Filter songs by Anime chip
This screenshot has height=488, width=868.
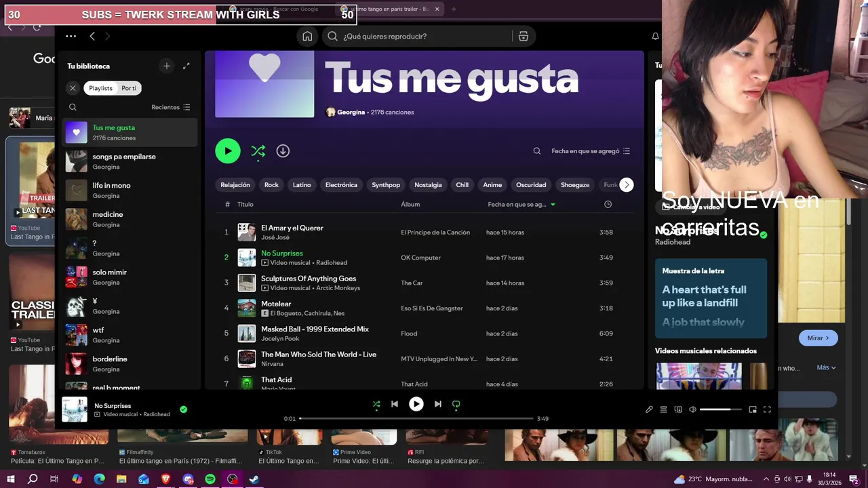coord(492,185)
